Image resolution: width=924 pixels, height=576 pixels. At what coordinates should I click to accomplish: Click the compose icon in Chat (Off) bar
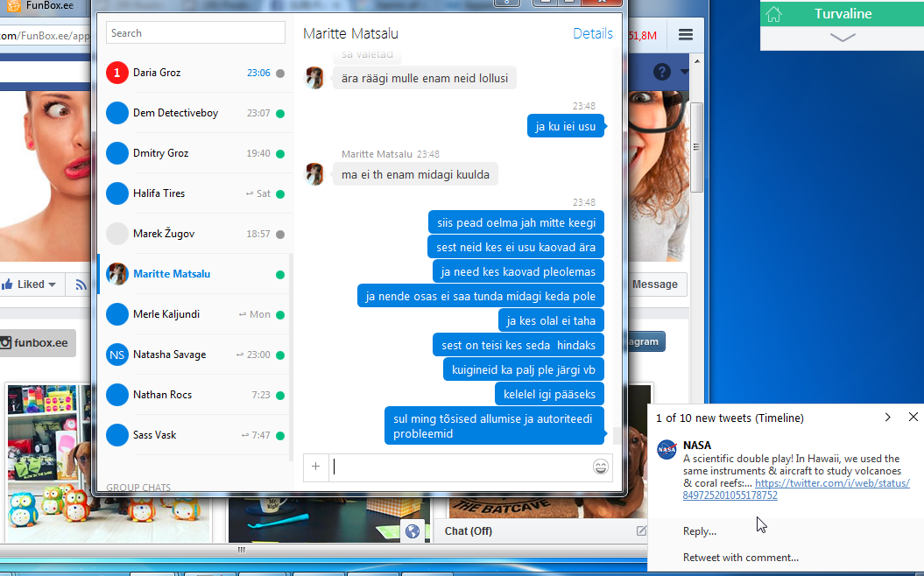pos(640,530)
